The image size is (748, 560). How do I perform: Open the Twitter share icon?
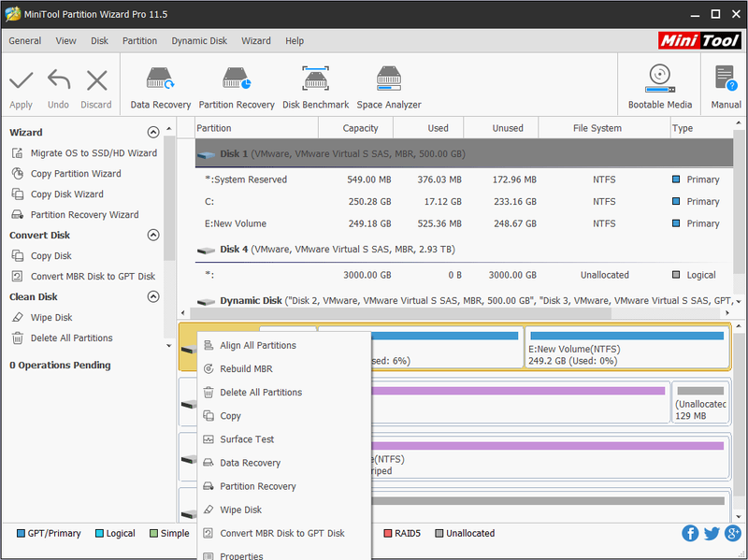point(712,533)
